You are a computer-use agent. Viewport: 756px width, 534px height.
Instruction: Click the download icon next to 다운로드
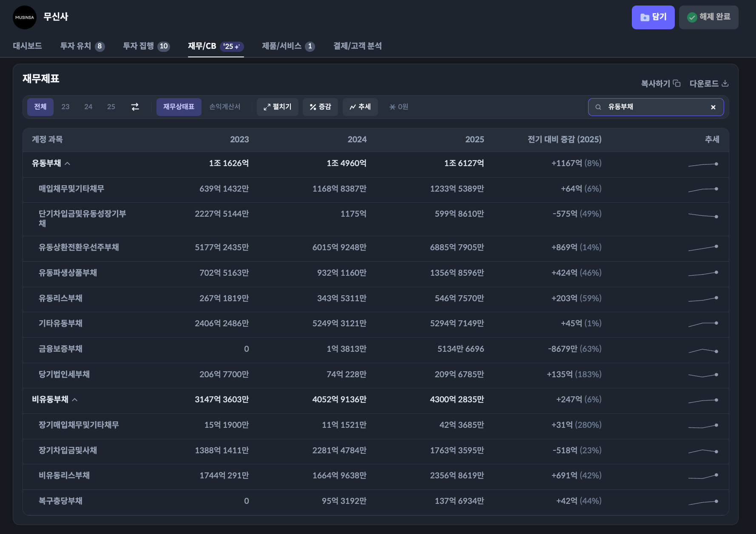(725, 83)
